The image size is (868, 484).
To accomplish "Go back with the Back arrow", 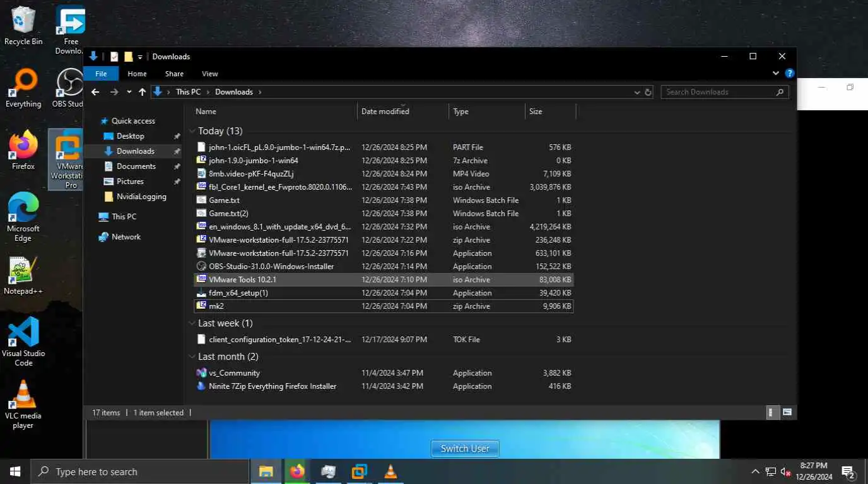I will click(x=95, y=92).
